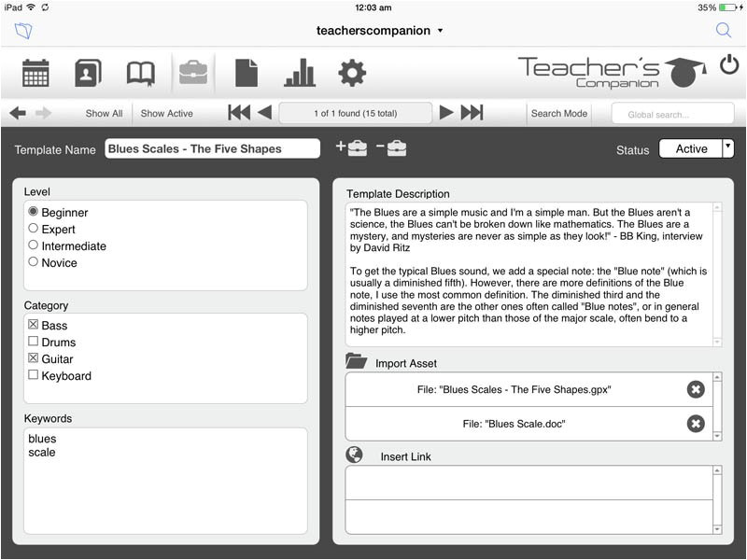The width and height of the screenshot is (747, 560).
Task: Add a new template with plus briefcase
Action: click(x=352, y=148)
